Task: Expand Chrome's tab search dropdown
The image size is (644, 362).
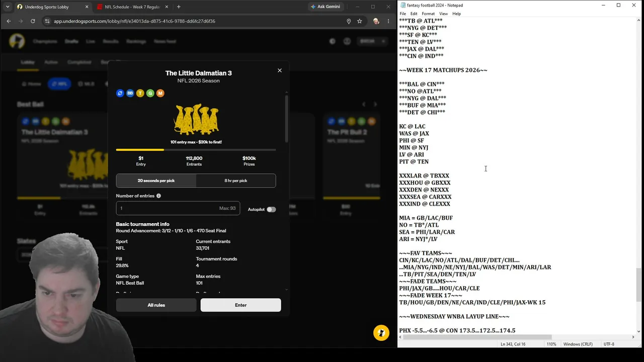Action: coord(7,7)
